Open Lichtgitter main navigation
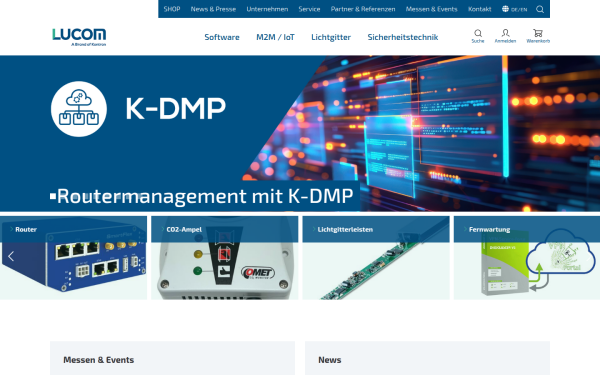The width and height of the screenshot is (600, 375). click(x=331, y=37)
